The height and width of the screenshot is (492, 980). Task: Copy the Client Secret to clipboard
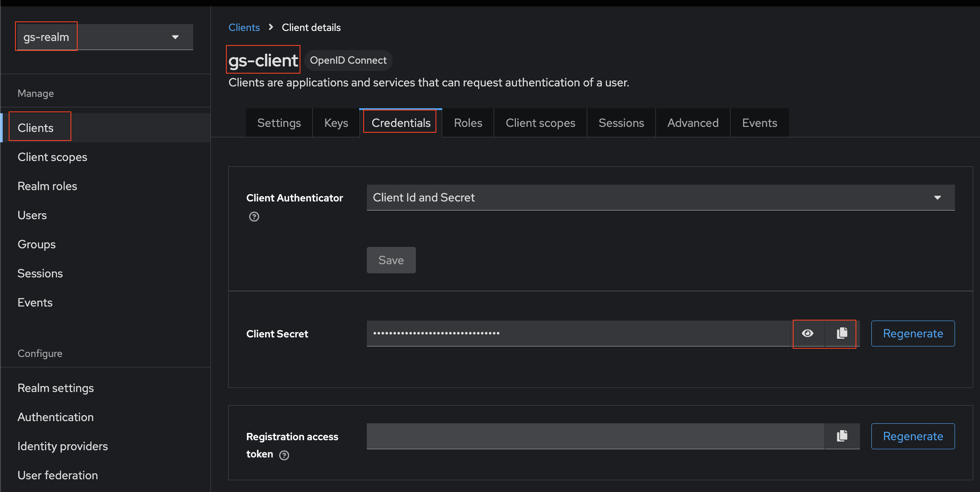coord(842,333)
